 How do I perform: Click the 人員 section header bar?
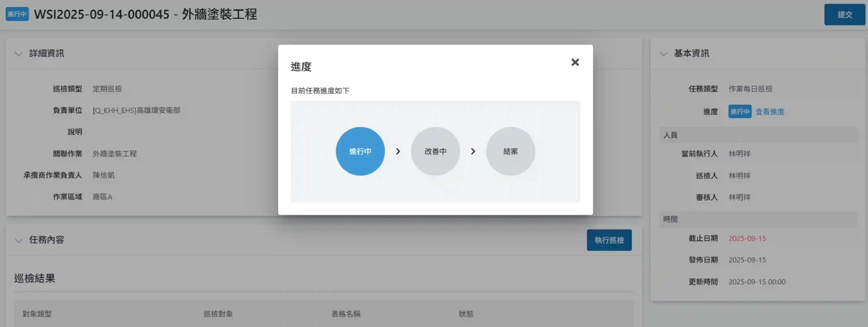[x=757, y=135]
